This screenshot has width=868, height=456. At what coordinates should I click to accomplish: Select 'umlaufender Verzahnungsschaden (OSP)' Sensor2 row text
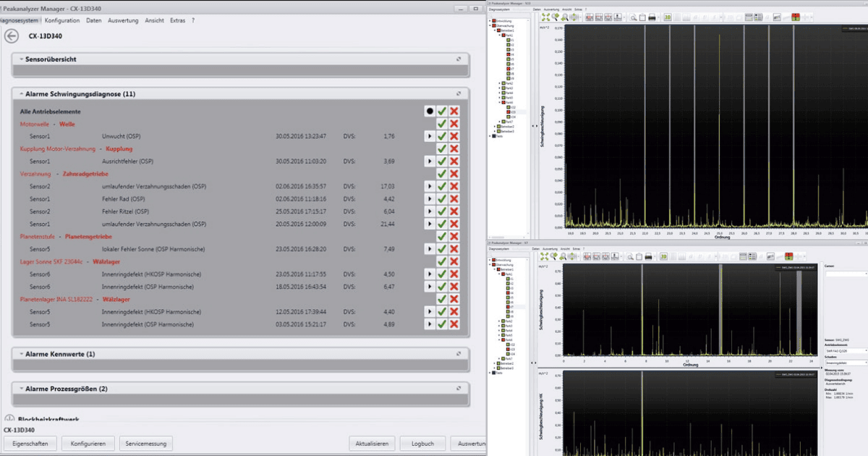click(x=154, y=186)
